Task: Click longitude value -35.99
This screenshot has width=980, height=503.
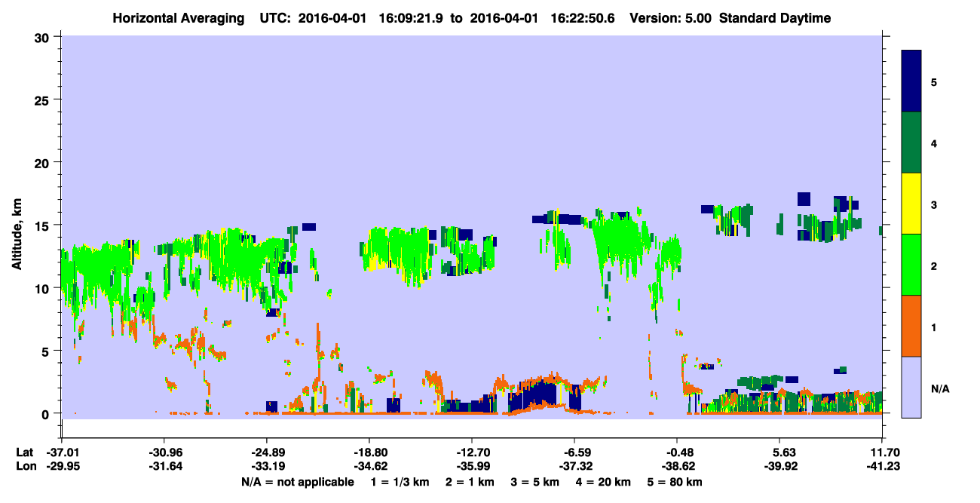Action: [472, 466]
